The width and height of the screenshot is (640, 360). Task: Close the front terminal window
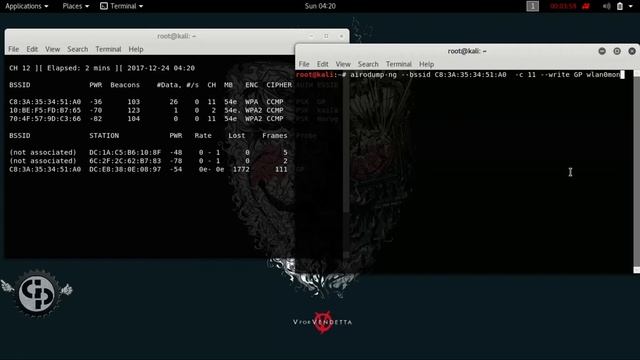click(x=632, y=51)
